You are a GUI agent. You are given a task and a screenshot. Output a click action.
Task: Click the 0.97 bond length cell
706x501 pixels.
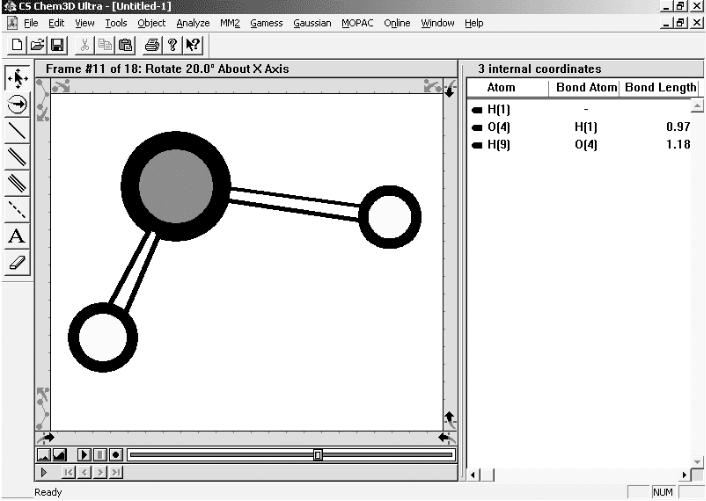(x=678, y=127)
